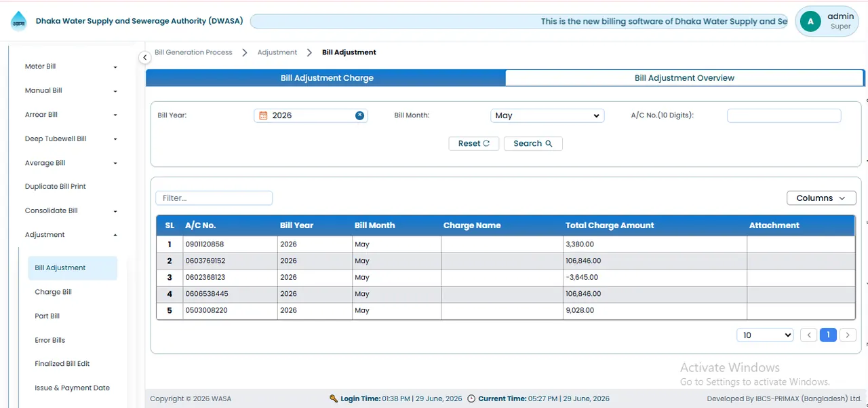
Task: Open Finalized Bill Edit item
Action: pyautogui.click(x=62, y=364)
